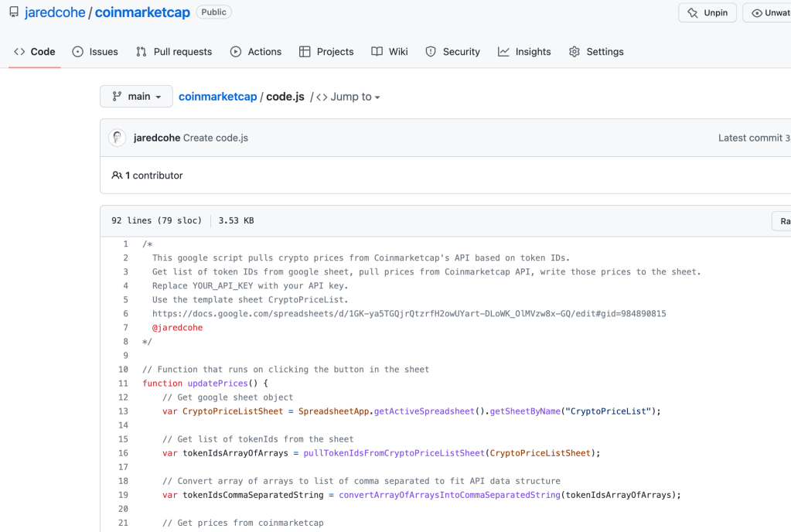Select line number 11 in the code
791x532 pixels.
pos(123,384)
